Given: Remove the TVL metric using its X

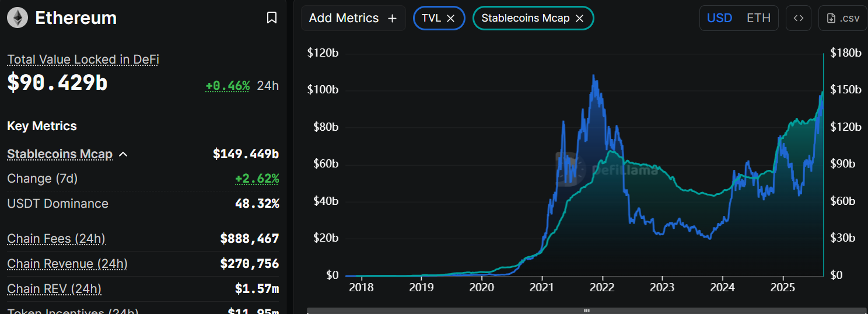Looking at the screenshot, I should point(450,18).
